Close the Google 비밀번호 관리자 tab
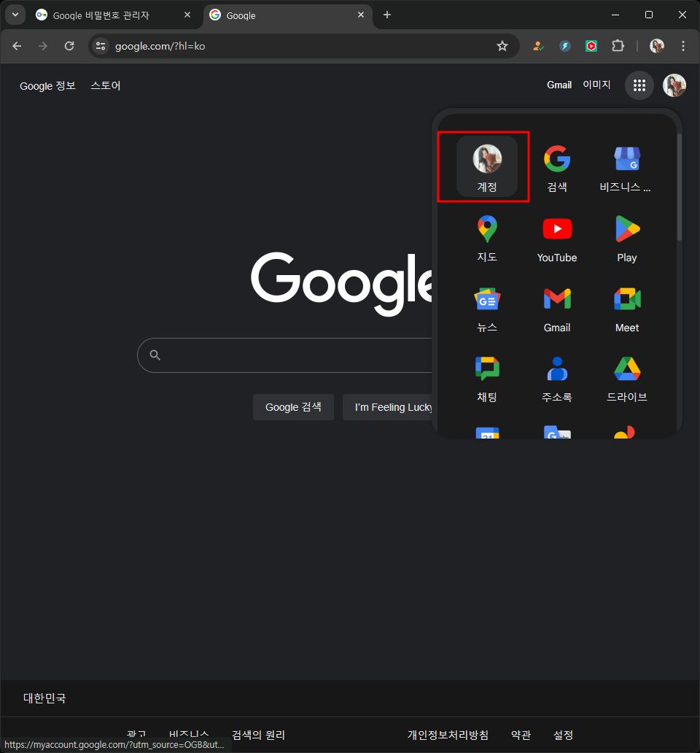 [x=187, y=15]
